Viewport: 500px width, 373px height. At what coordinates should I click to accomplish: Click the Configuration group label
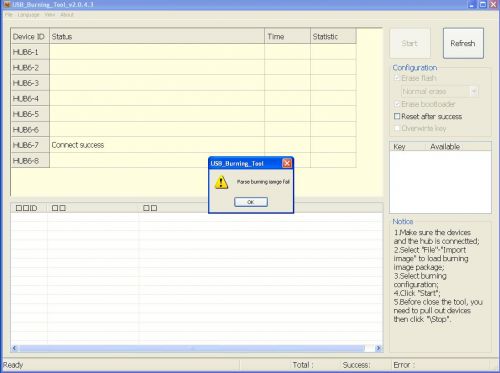(x=415, y=68)
